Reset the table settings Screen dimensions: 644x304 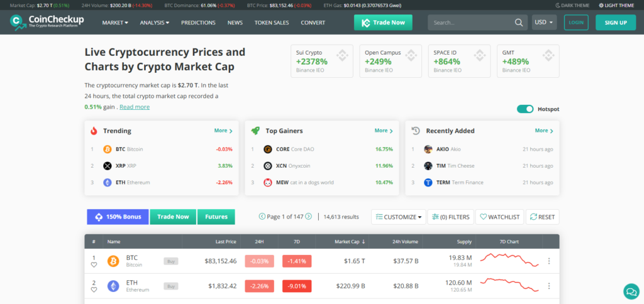pyautogui.click(x=543, y=217)
